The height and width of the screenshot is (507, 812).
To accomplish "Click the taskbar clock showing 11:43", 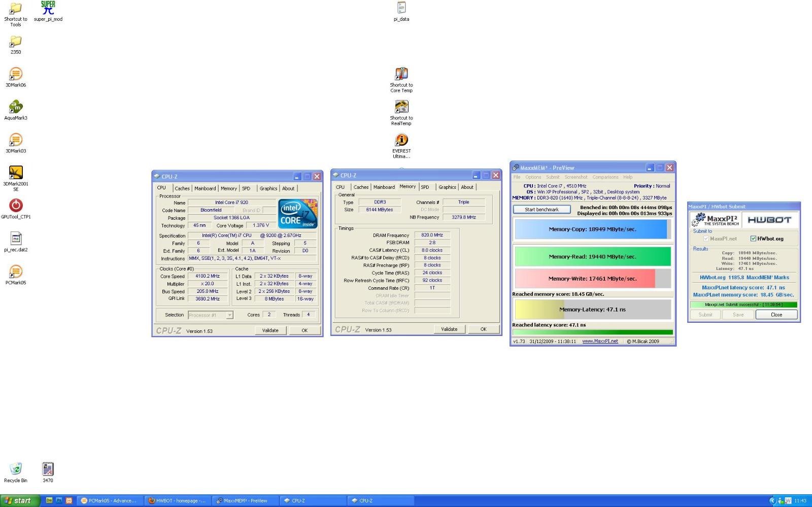I will 800,501.
